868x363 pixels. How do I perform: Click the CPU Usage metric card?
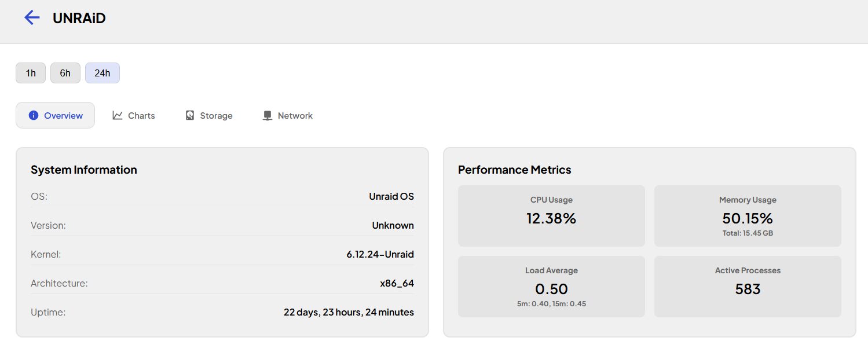(551, 216)
